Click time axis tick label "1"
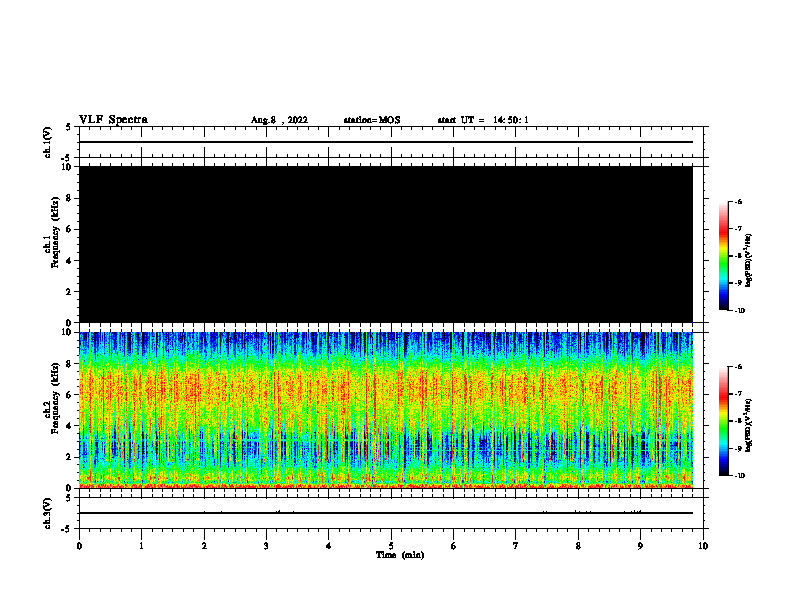 [141, 546]
